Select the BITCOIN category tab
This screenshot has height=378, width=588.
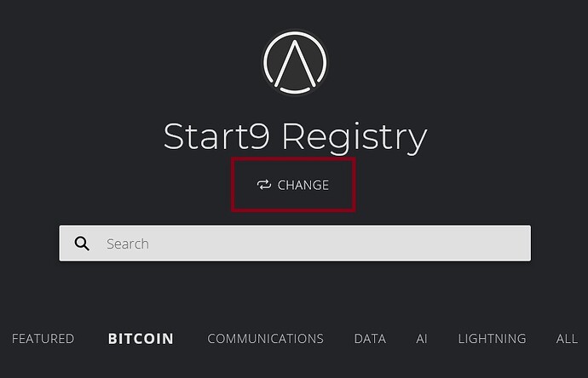tap(141, 339)
